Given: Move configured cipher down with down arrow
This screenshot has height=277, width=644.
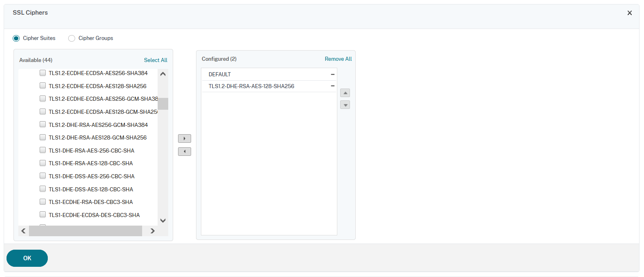Looking at the screenshot, I should pos(345,105).
